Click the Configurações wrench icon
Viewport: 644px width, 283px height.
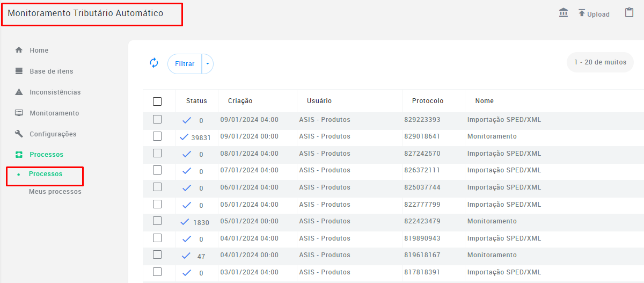[x=19, y=134]
